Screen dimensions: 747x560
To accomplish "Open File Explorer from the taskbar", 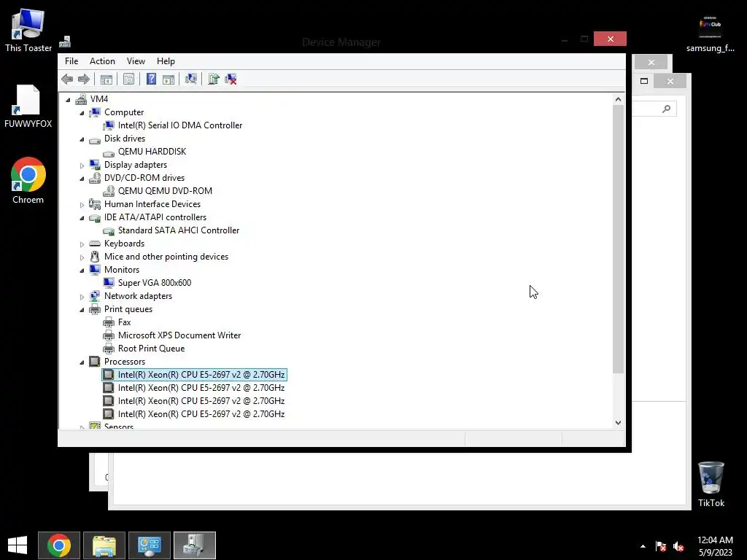I will click(104, 545).
